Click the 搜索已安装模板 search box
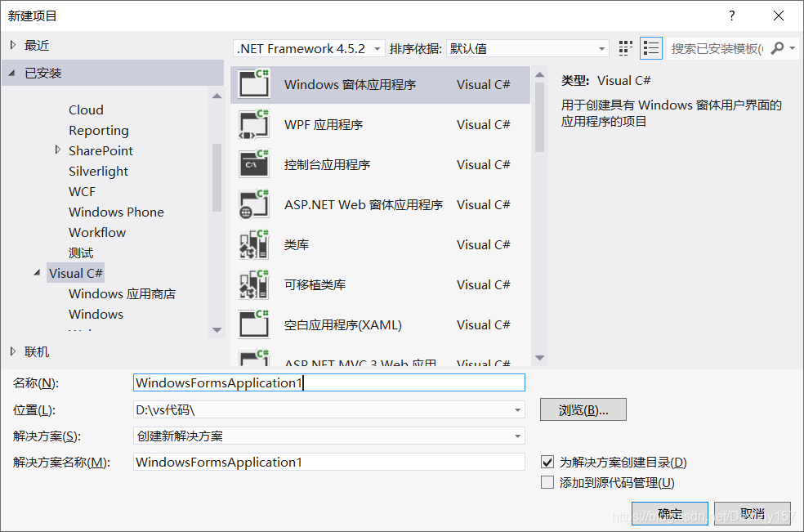 717,48
